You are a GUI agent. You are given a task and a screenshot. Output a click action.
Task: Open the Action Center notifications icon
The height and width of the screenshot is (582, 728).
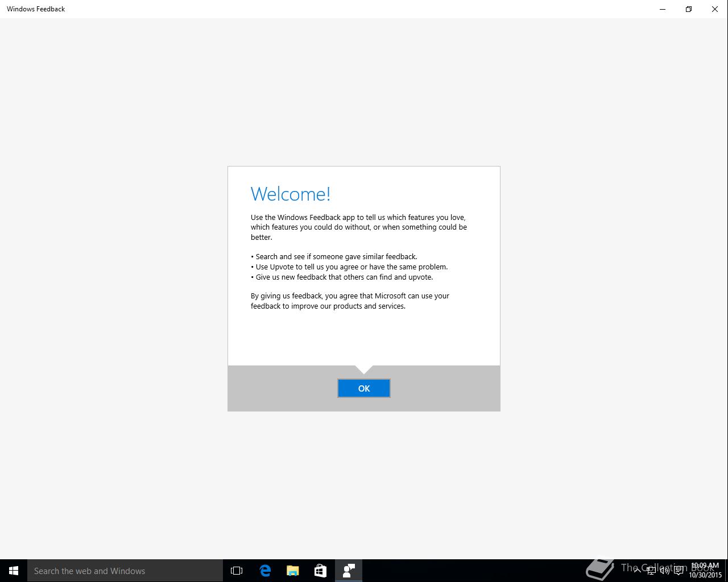click(x=679, y=571)
